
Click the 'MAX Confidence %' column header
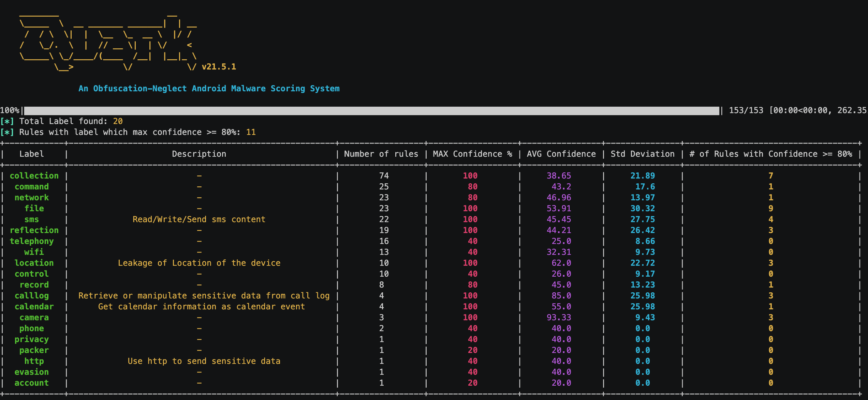(x=472, y=154)
